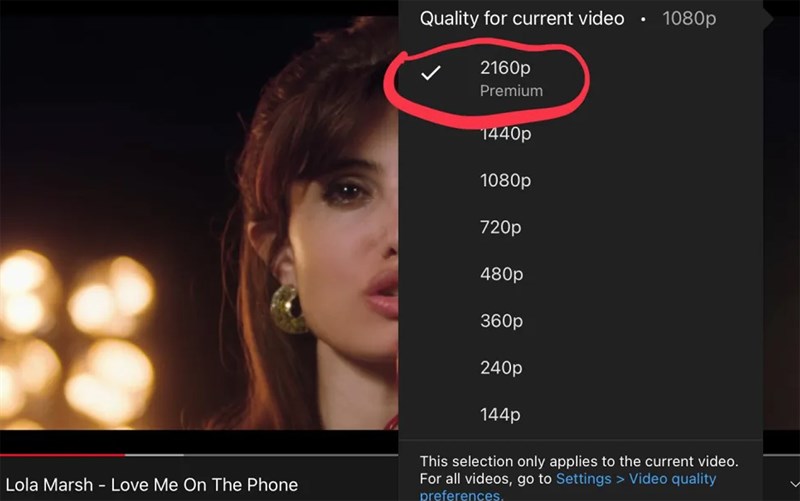This screenshot has height=501, width=800.
Task: Choose 720p video quality
Action: click(x=500, y=227)
